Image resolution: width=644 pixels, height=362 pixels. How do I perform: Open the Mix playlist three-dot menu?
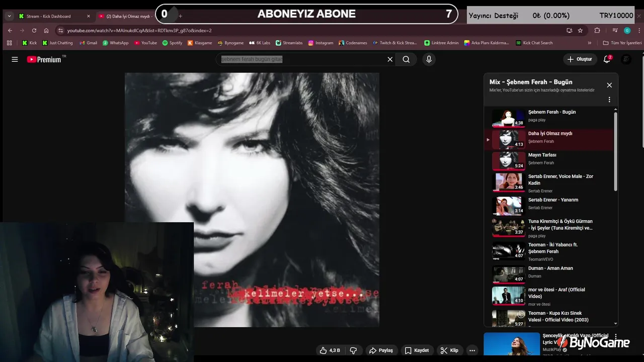pyautogui.click(x=609, y=100)
